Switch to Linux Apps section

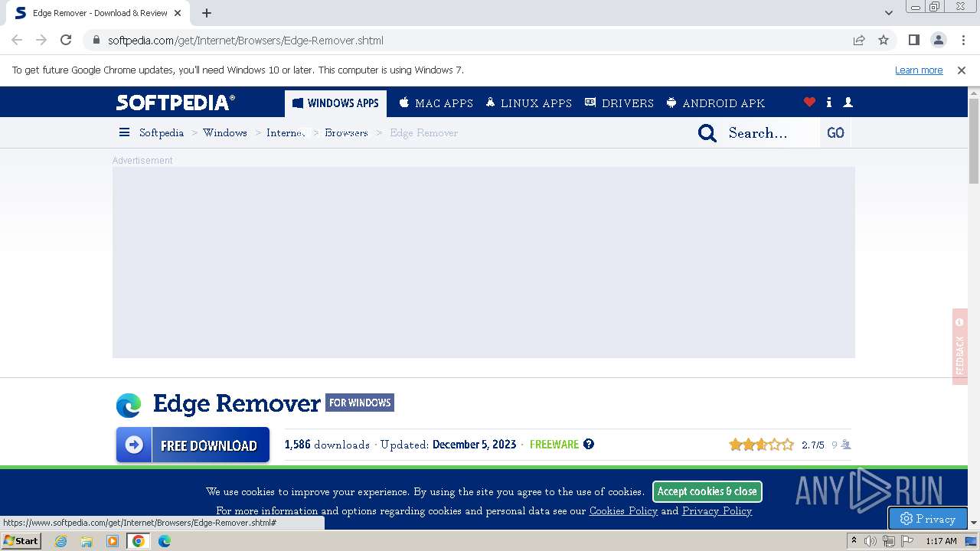[528, 103]
